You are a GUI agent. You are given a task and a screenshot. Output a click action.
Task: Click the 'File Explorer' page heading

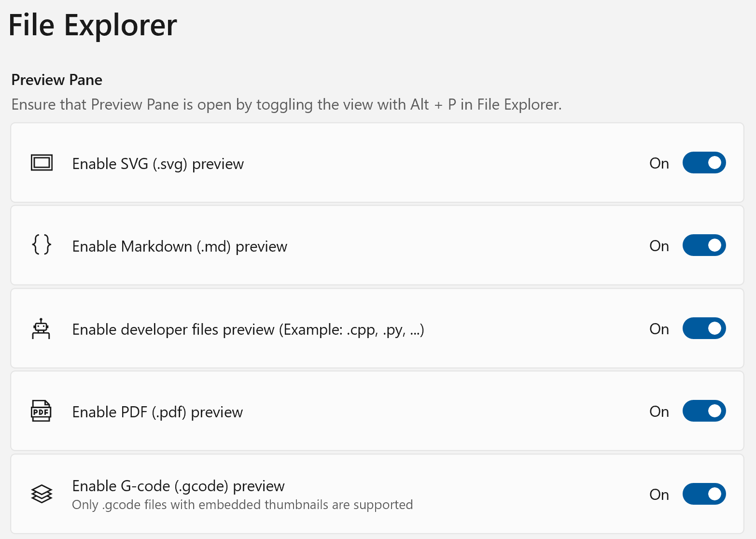point(93,25)
